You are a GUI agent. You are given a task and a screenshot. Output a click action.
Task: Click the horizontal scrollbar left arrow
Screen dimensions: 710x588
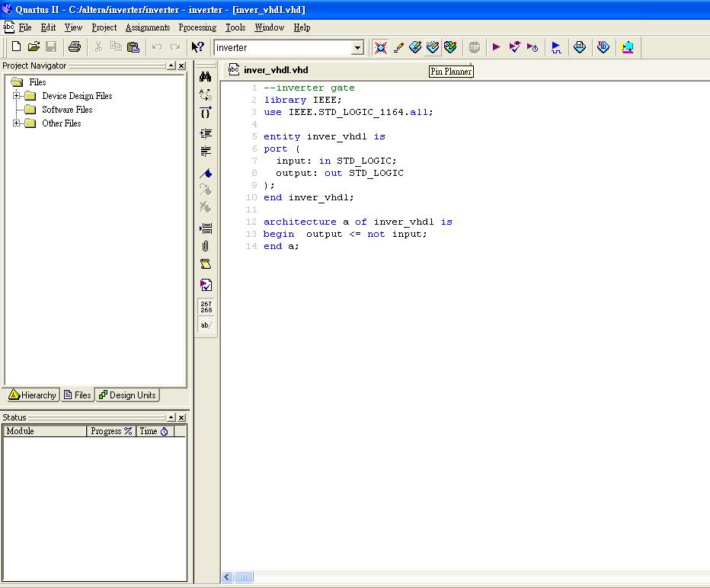227,577
